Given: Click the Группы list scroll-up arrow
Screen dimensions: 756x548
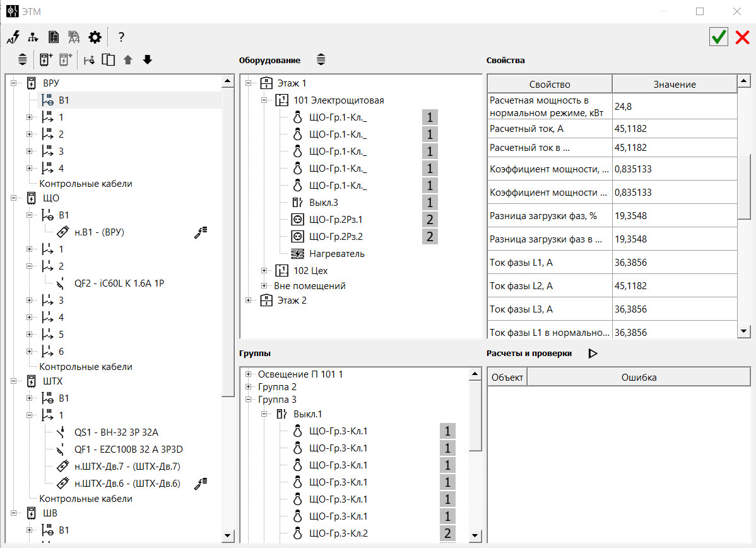Looking at the screenshot, I should pyautogui.click(x=475, y=374).
